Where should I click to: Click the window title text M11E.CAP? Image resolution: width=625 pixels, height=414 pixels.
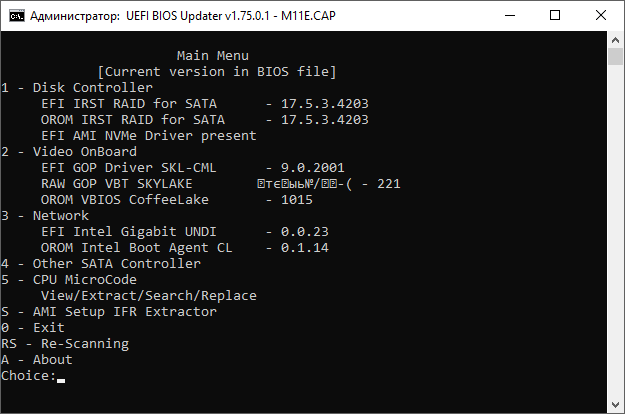(x=308, y=16)
